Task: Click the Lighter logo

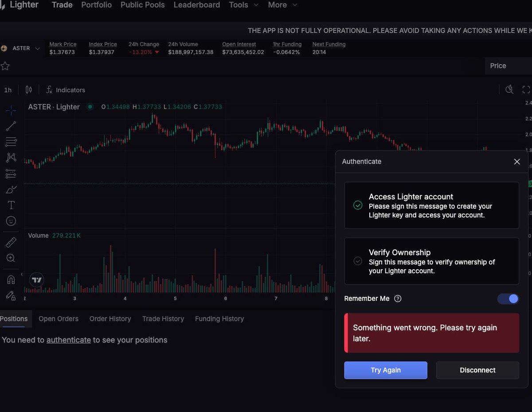Action: pyautogui.click(x=19, y=5)
